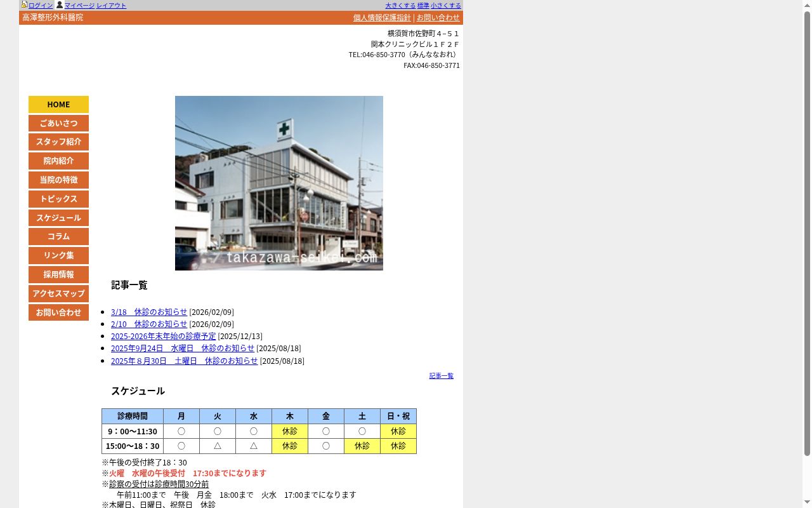Open 2025年8月30日 土曜日 休診のお知らせ article

185,361
